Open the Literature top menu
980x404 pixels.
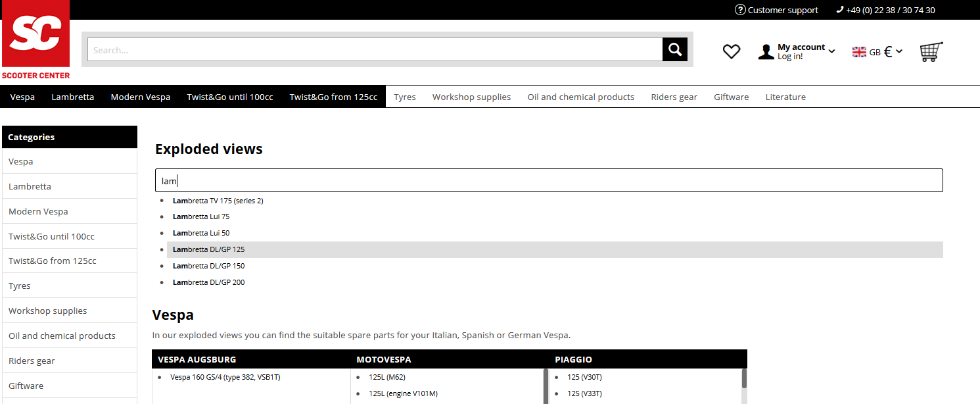tap(785, 97)
